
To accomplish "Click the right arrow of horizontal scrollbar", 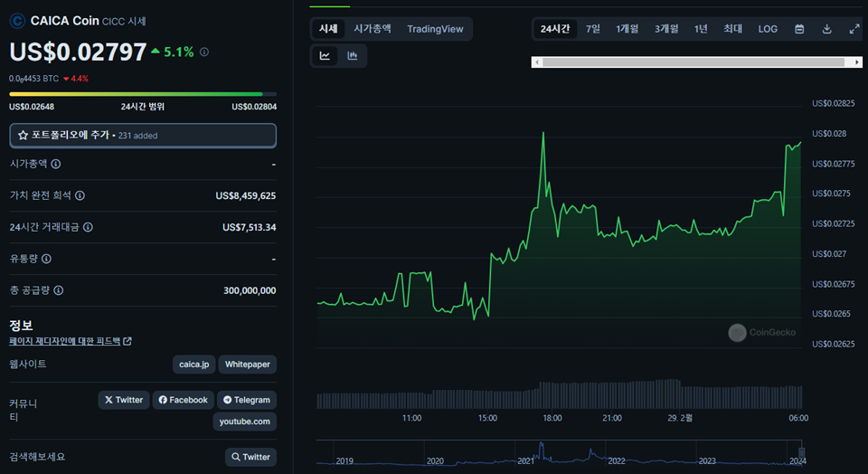I will pos(857,62).
